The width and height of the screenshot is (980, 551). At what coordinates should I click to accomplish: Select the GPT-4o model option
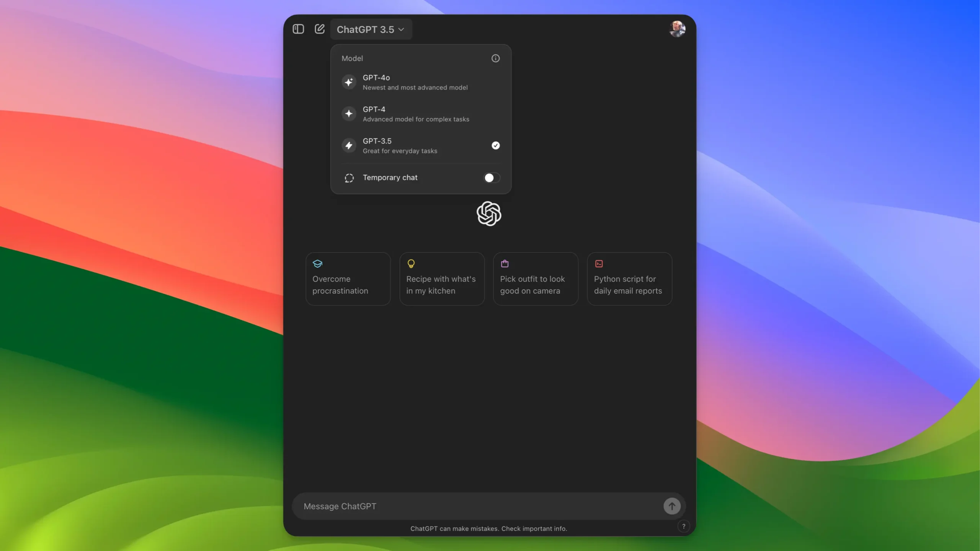coord(415,82)
